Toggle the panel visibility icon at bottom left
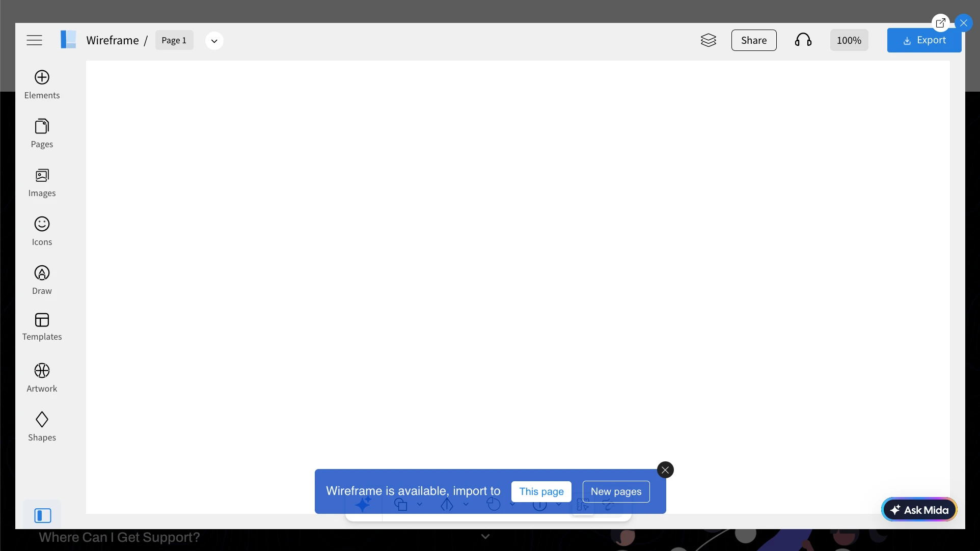The width and height of the screenshot is (980, 551). 42,515
